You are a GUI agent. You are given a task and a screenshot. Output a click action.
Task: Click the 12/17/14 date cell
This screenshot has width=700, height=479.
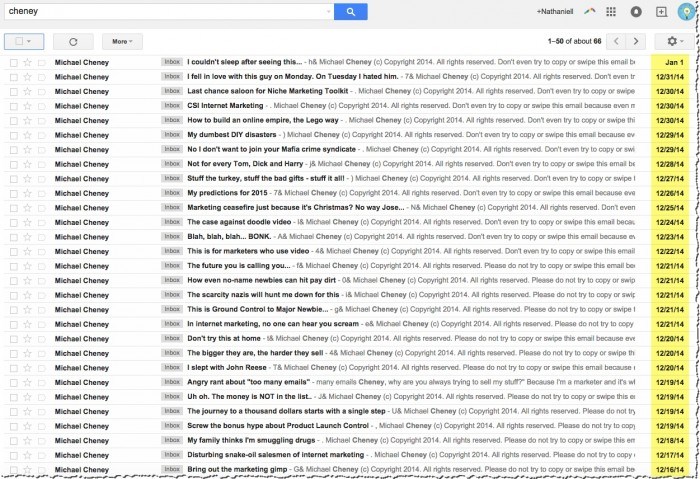[x=670, y=455]
